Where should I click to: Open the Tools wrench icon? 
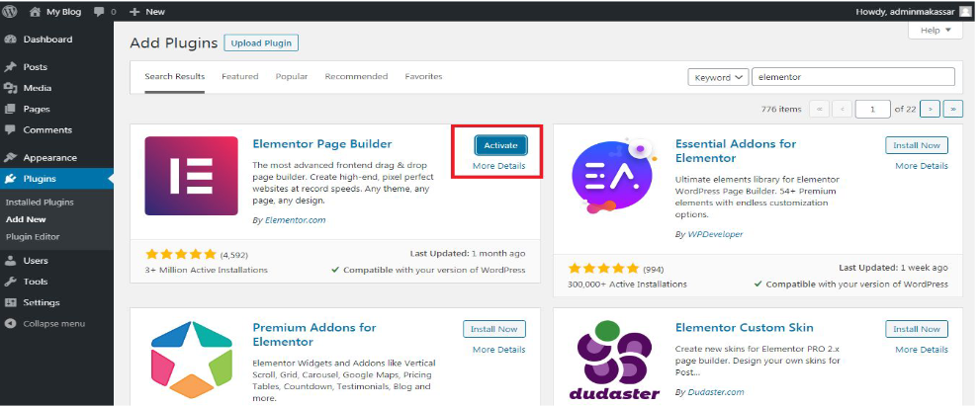tap(10, 282)
